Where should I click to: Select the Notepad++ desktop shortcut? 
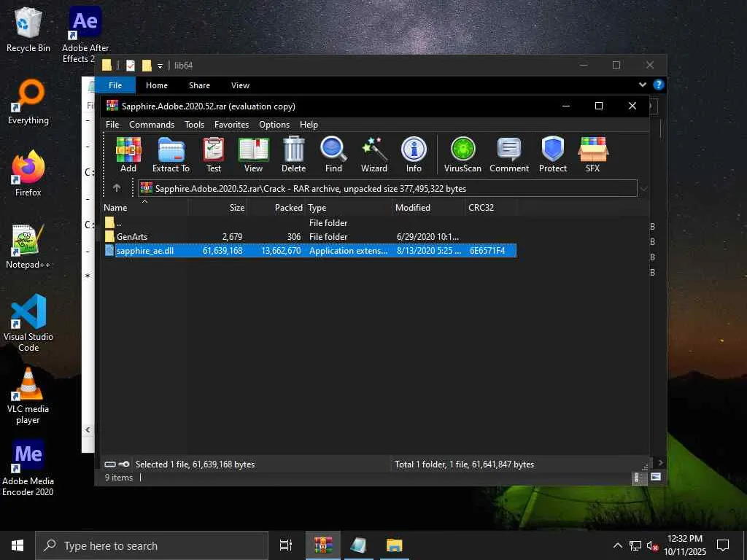pyautogui.click(x=28, y=246)
